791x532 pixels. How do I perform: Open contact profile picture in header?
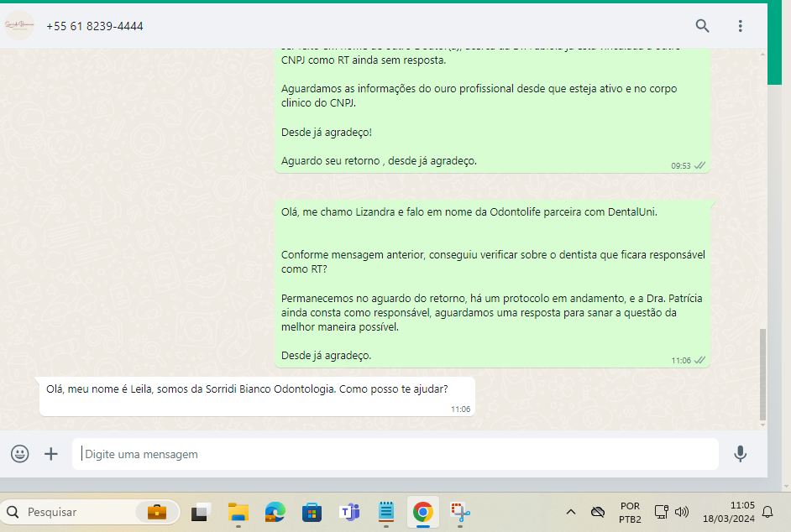tap(19, 25)
